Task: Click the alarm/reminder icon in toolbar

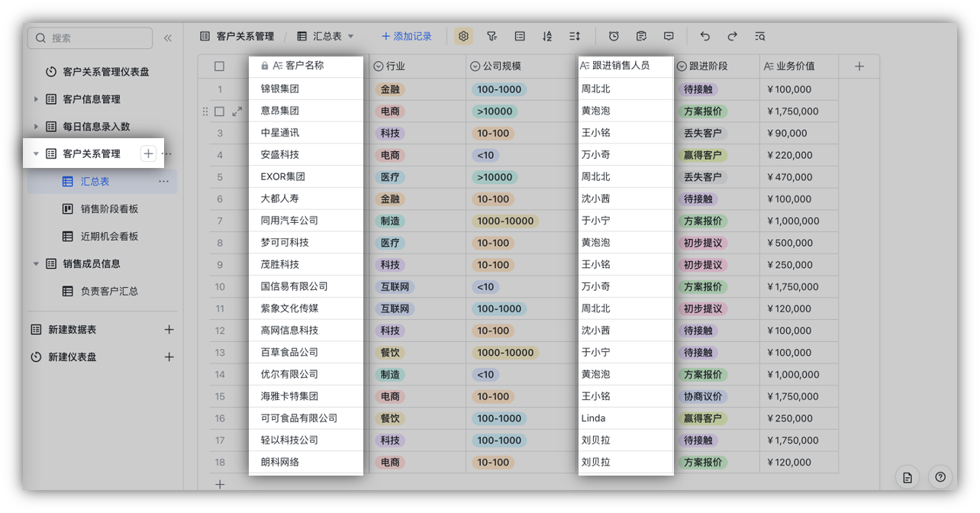Action: tap(613, 36)
